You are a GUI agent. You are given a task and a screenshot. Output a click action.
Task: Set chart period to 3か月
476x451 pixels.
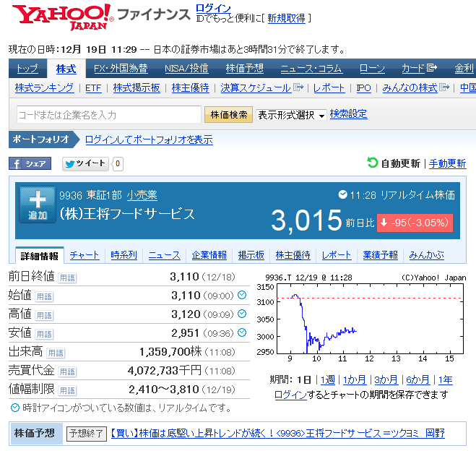point(386,380)
